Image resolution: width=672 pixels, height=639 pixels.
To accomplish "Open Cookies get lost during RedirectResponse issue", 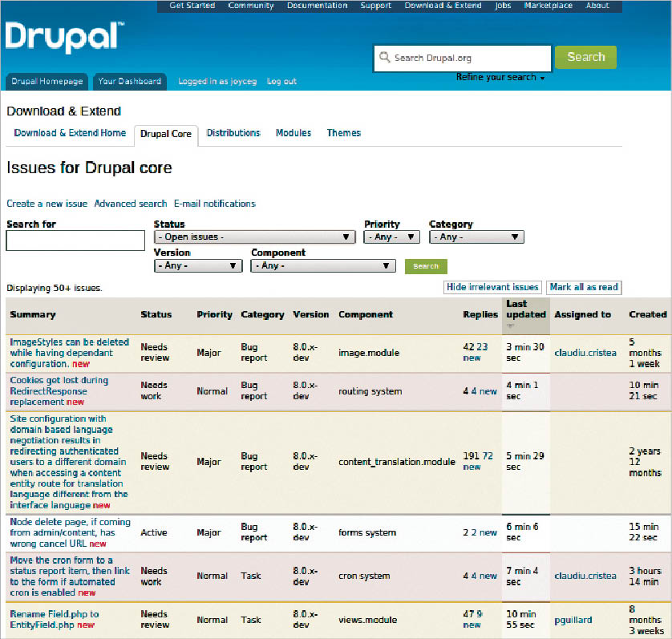I will point(59,391).
